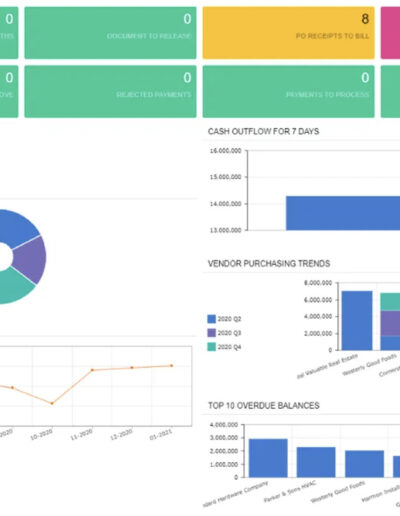Click the Top 10 Overdue Balances title

coord(264,406)
